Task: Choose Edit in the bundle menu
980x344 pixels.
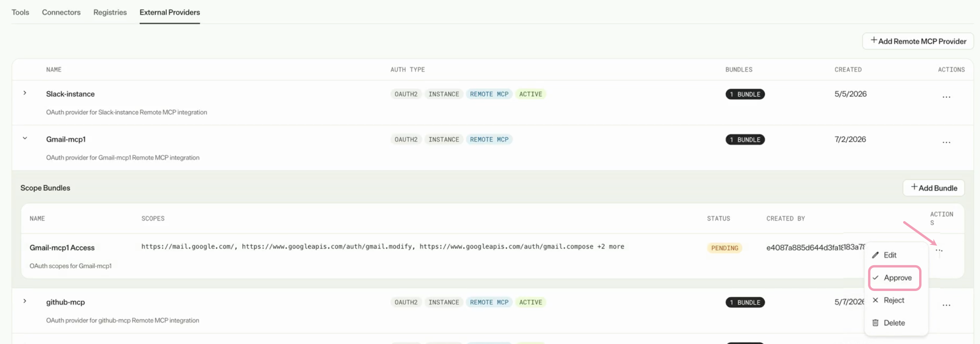Action: (x=896, y=255)
